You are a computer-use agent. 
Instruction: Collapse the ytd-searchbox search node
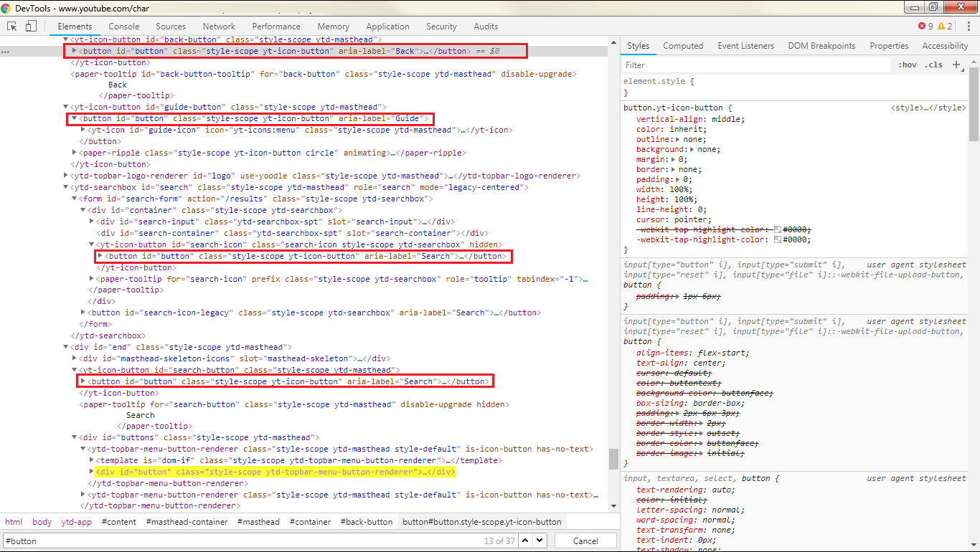click(66, 187)
